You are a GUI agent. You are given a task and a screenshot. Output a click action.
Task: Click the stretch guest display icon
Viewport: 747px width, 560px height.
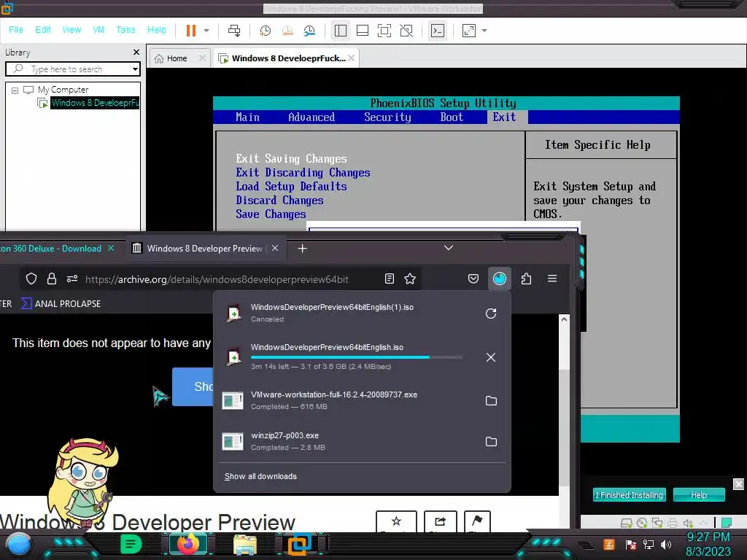(x=469, y=31)
